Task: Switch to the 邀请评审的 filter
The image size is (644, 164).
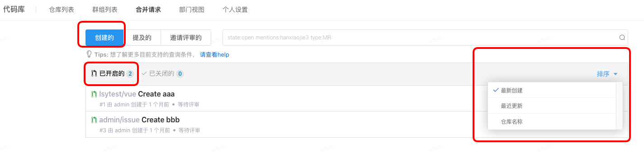Action: [x=186, y=38]
